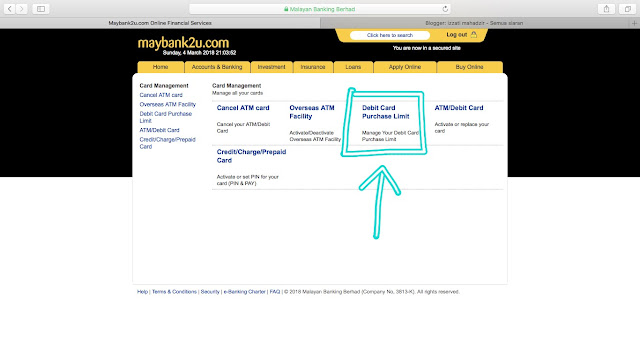Open Debit Card Purchase Limit heading

point(386,112)
